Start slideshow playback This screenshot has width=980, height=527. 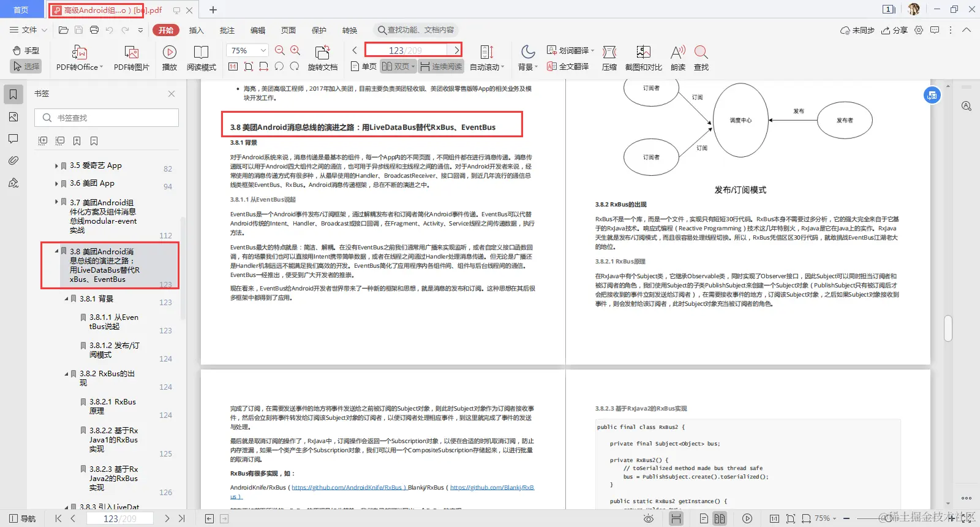(x=170, y=58)
